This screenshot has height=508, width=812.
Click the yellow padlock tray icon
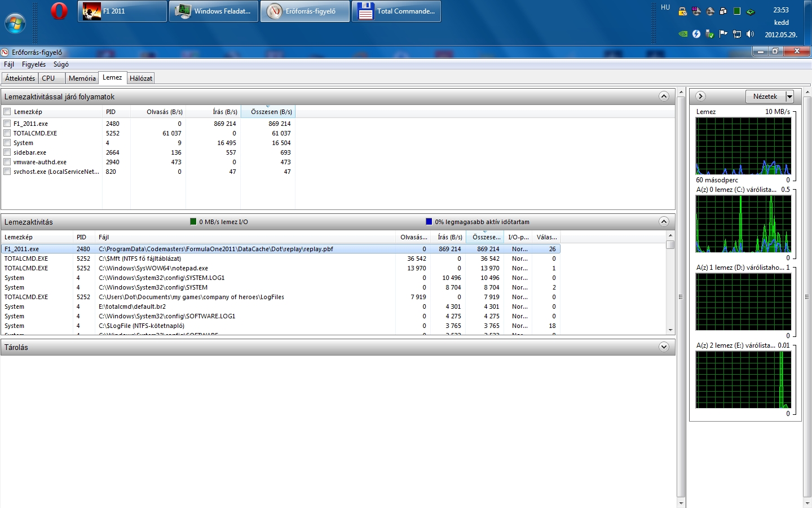682,11
